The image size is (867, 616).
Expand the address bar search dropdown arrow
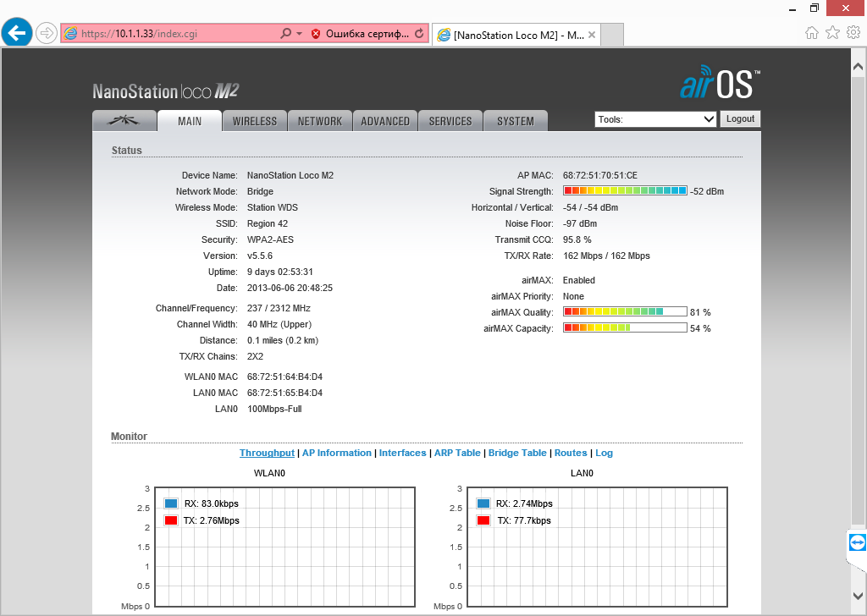[299, 34]
